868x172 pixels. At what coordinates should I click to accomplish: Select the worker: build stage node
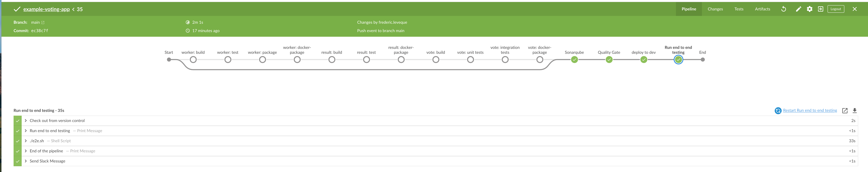pos(193,60)
